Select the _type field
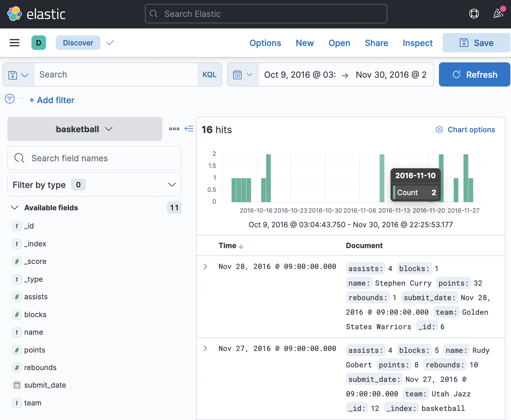Viewport: 511px width, 420px height. click(x=33, y=279)
